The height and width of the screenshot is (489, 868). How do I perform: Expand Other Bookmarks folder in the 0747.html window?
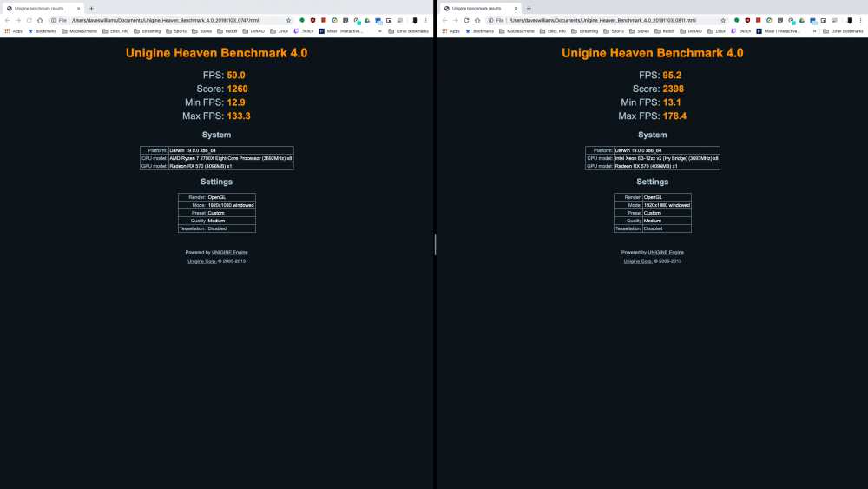409,31
